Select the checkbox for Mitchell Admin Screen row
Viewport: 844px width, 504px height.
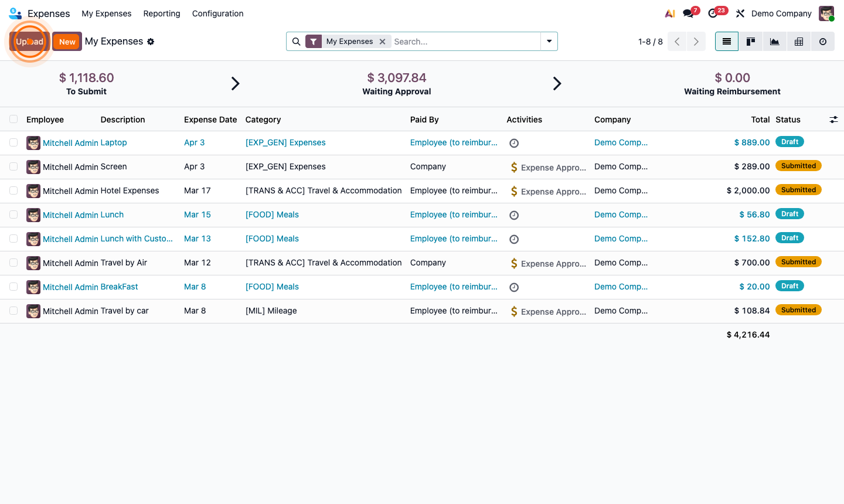coord(13,166)
